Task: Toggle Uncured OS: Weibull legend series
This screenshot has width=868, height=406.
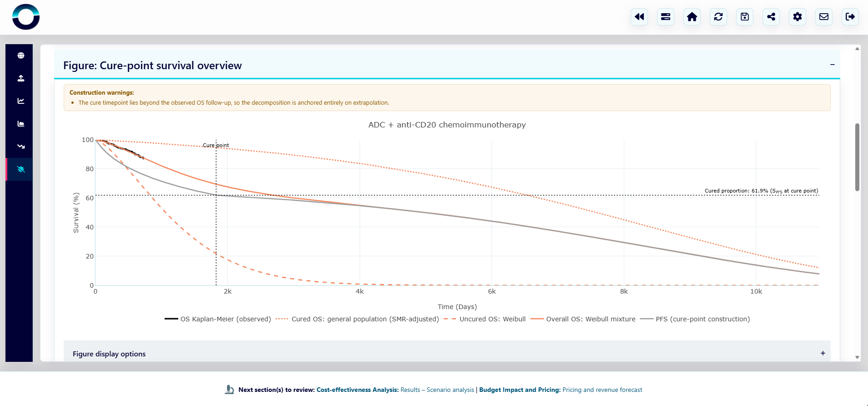Action: [485, 319]
